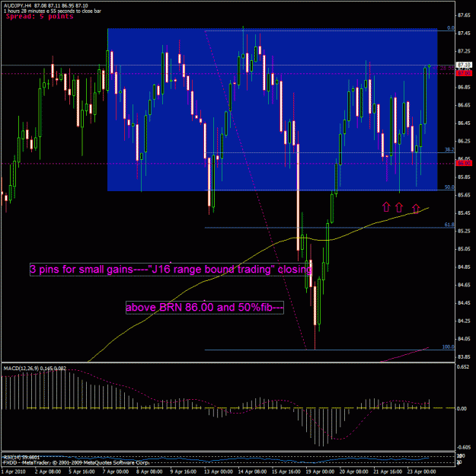The height and width of the screenshot is (476, 476).
Task: Click the 85.05 price scale value
Action: pyautogui.click(x=464, y=249)
